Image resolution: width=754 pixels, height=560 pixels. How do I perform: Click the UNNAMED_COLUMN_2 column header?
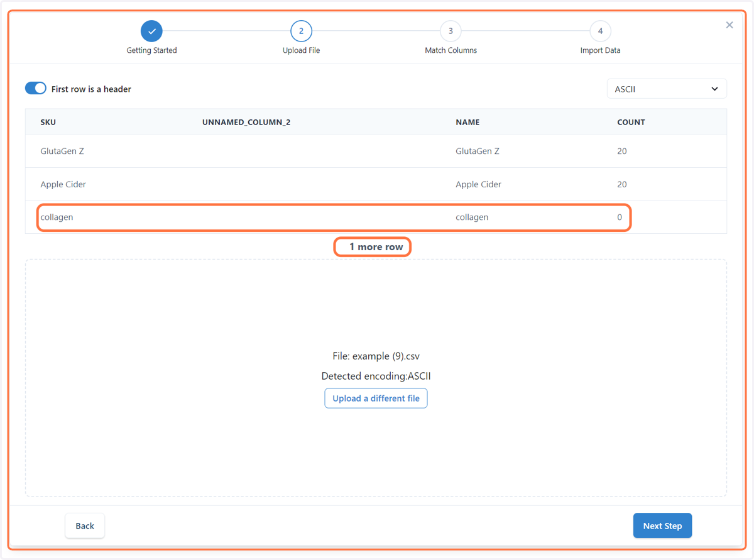click(x=246, y=122)
